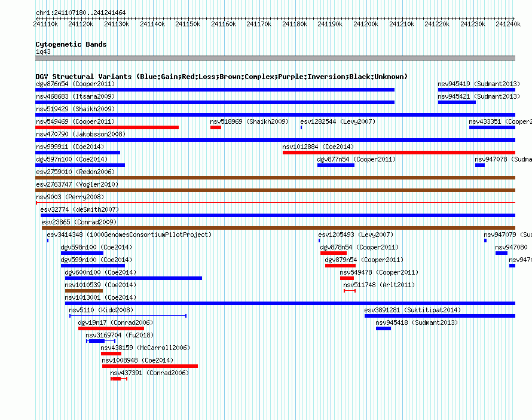
Task: Click the red nsv1012884 (Coe2014) bar
Action: (399, 153)
